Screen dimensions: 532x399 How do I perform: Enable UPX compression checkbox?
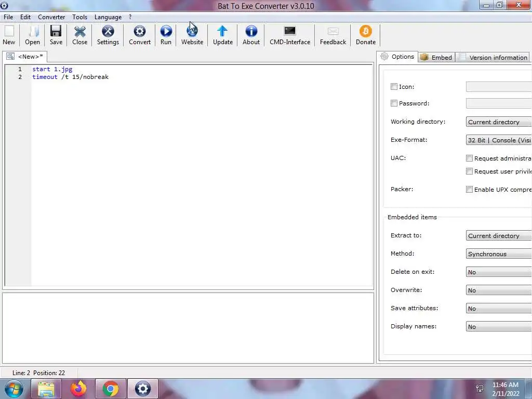(x=469, y=189)
